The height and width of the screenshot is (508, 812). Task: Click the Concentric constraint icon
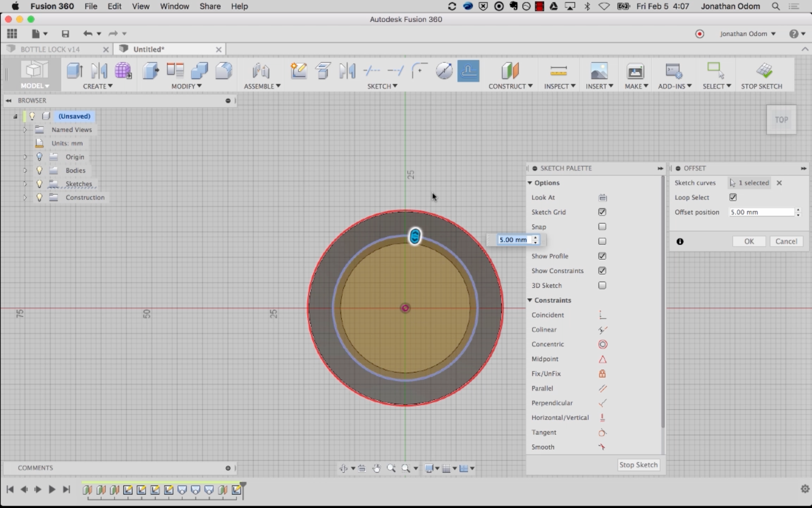click(603, 344)
